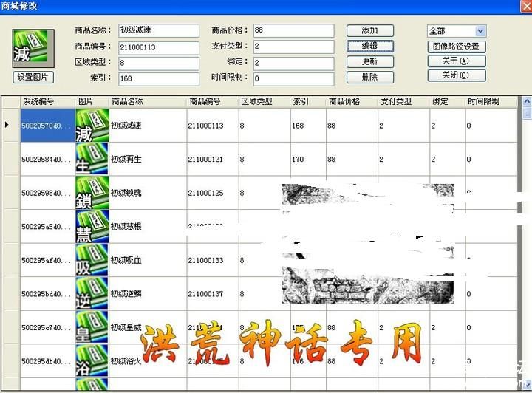Select the 初级再生 row icon
The image size is (532, 393).
coord(92,159)
